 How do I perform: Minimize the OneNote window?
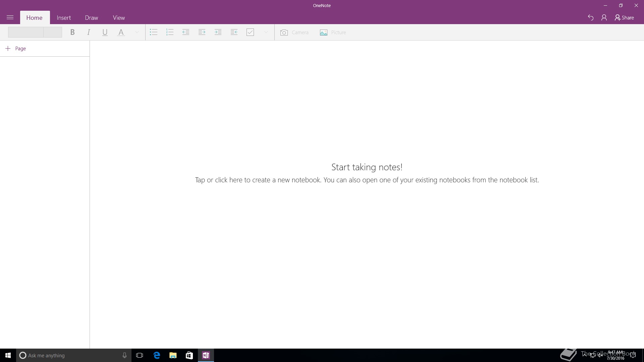coord(605,5)
